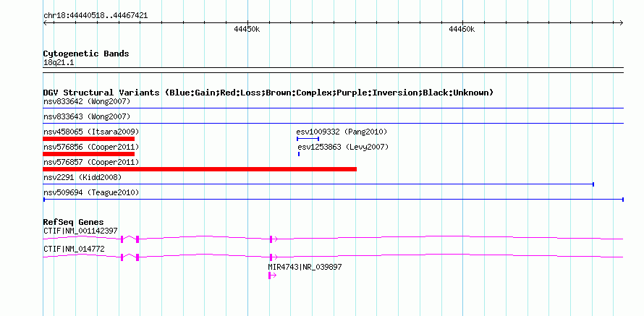The width and height of the screenshot is (644, 316).
Task: Open the Cytogenetic Bands track heading
Action: coord(86,54)
